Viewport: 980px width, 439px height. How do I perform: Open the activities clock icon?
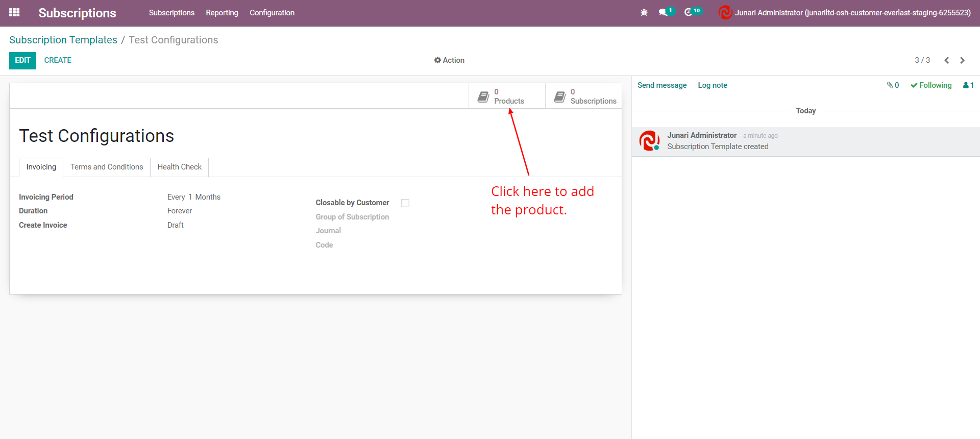[x=689, y=13]
